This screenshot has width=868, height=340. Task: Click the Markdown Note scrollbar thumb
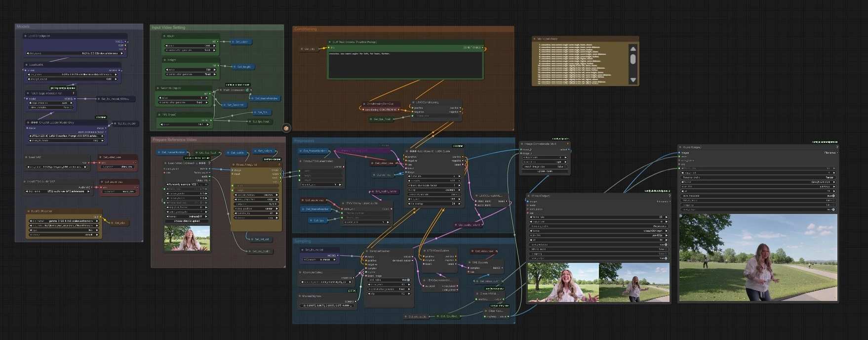(x=633, y=59)
